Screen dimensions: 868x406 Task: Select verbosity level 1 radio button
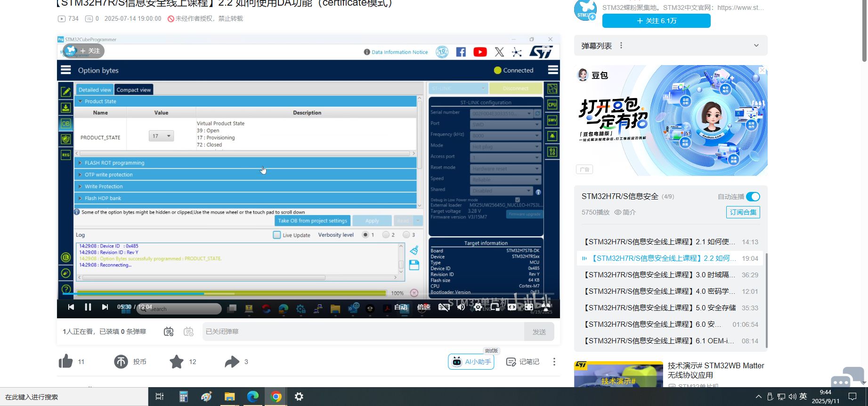[x=365, y=235]
